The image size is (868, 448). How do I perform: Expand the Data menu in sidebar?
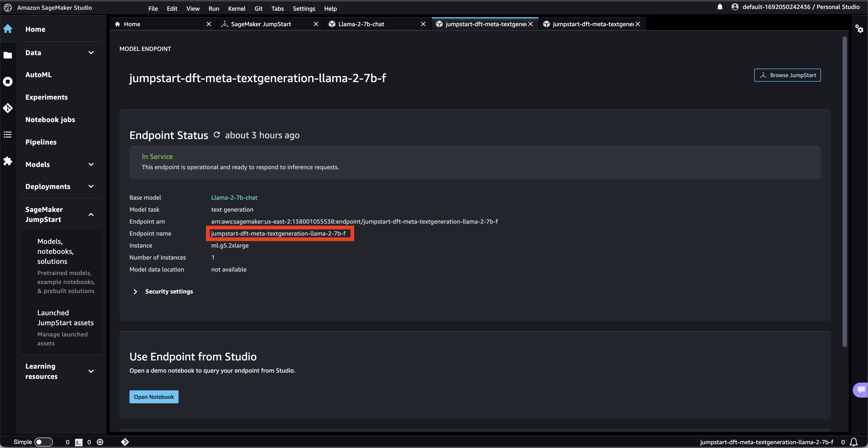pyautogui.click(x=91, y=53)
